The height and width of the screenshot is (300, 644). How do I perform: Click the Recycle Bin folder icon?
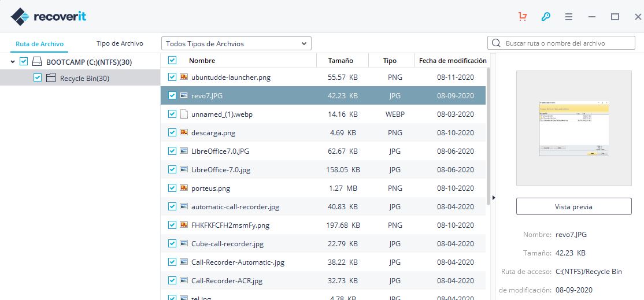click(50, 78)
